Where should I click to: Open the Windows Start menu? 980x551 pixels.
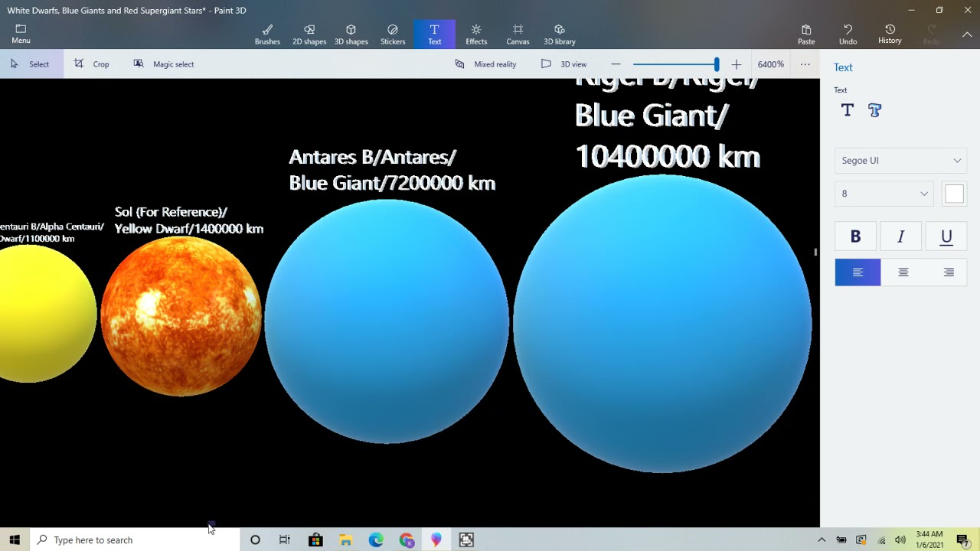pyautogui.click(x=15, y=540)
